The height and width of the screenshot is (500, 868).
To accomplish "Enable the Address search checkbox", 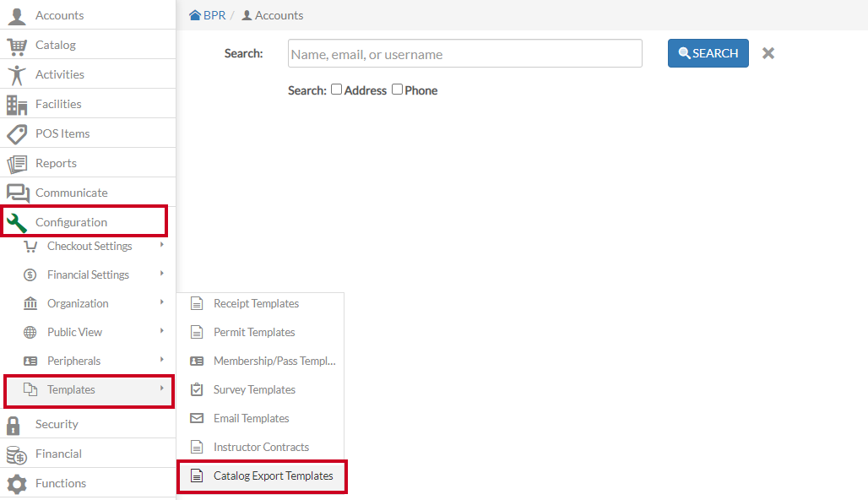I will [x=337, y=90].
